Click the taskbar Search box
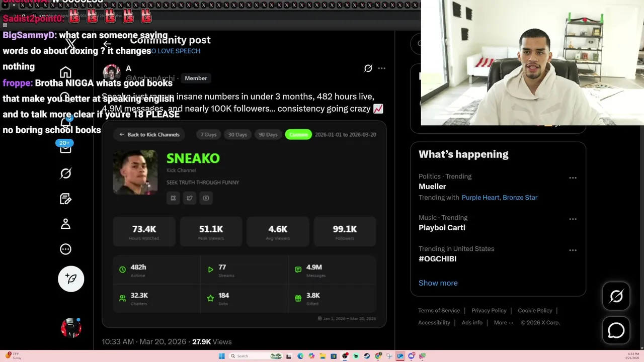This screenshot has width=644, height=362. [256, 356]
